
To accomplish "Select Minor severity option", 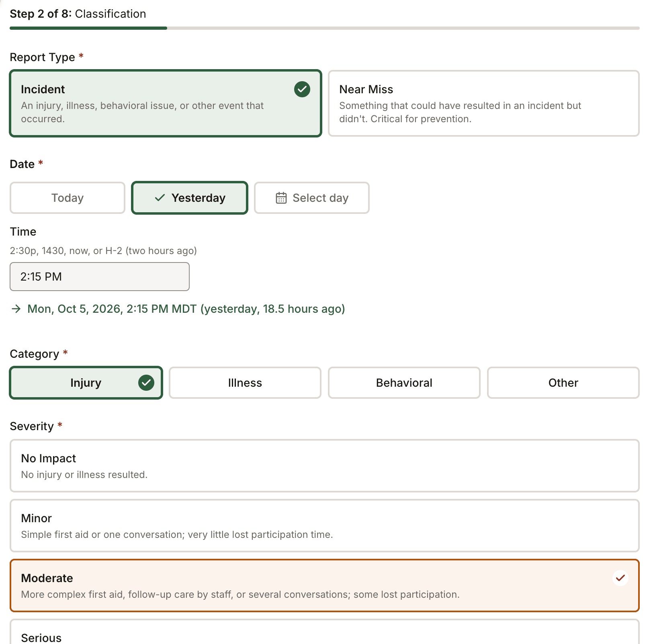I will click(x=325, y=525).
